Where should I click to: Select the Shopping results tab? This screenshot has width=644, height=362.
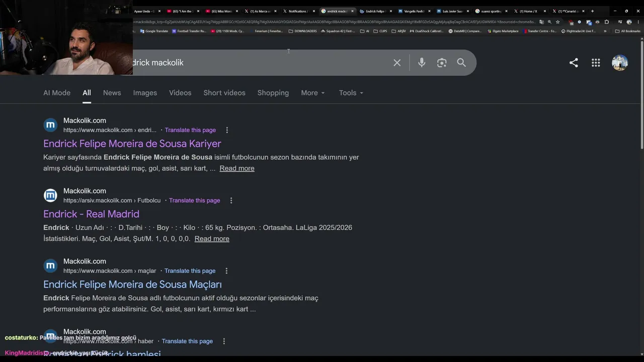[x=273, y=93]
